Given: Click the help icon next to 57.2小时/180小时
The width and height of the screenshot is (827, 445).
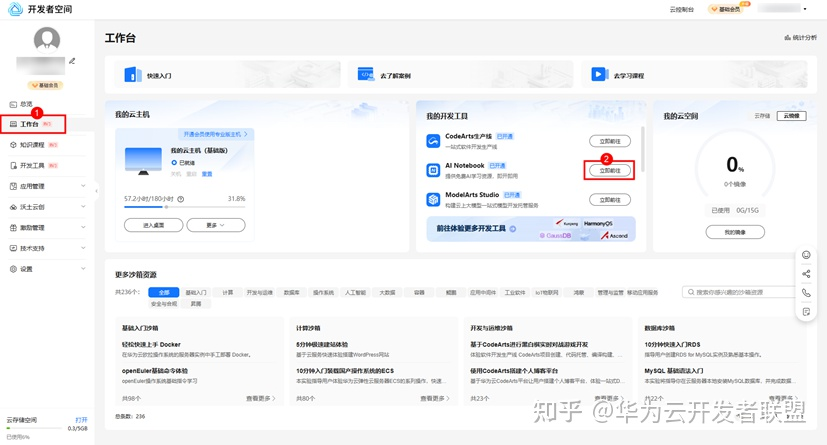Looking at the screenshot, I should click(181, 199).
